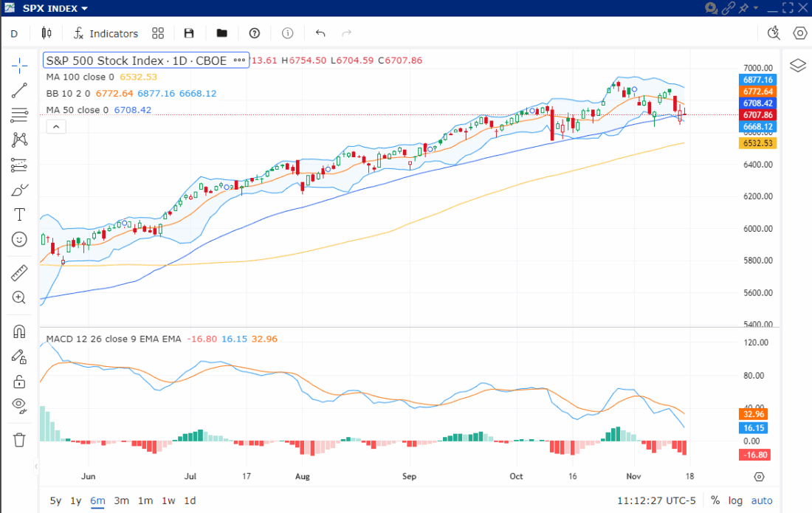Toggle logarithmic price scale
This screenshot has width=812, height=513.
click(x=735, y=500)
